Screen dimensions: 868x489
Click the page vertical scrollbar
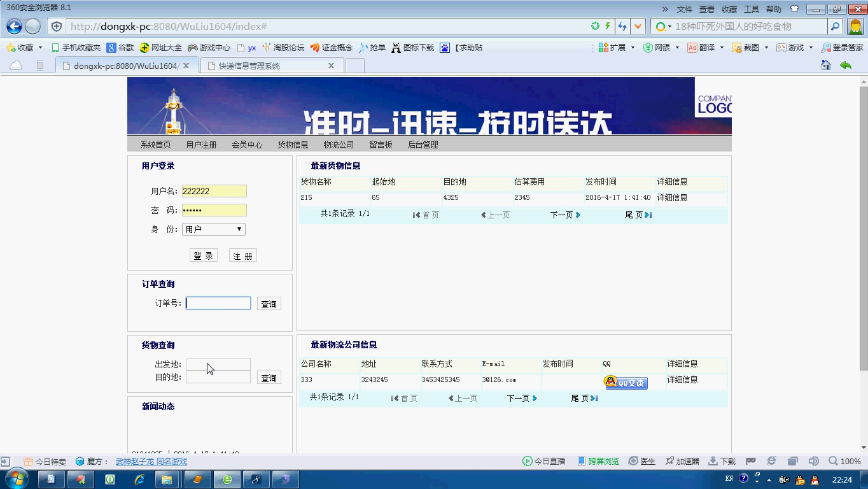click(x=863, y=227)
